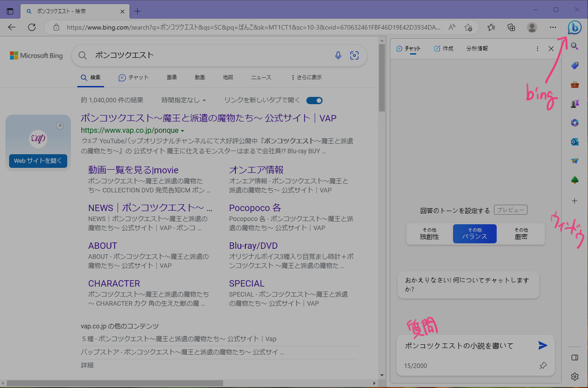Select the 独創性 tone option
Screen dimensions: 588x388
[x=429, y=234]
